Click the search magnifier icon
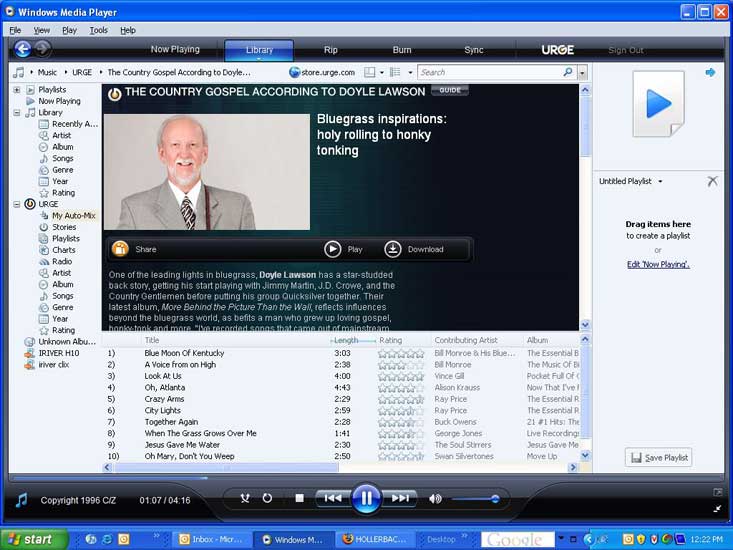This screenshot has height=550, width=733. click(x=568, y=72)
